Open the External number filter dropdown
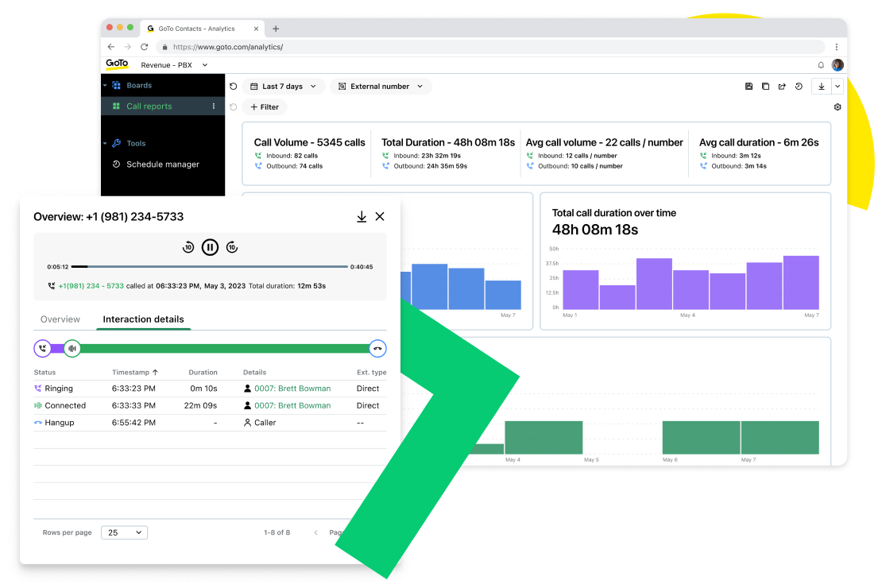 [x=381, y=86]
